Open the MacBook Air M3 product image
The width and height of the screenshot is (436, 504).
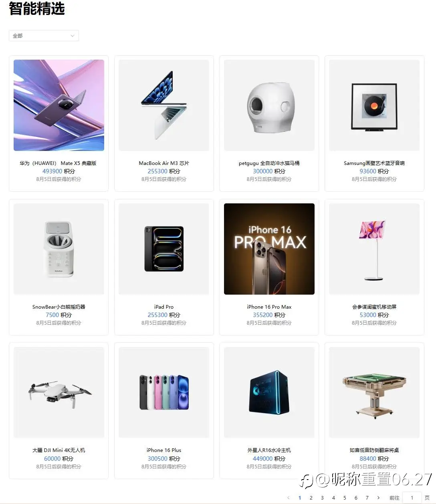[164, 105]
